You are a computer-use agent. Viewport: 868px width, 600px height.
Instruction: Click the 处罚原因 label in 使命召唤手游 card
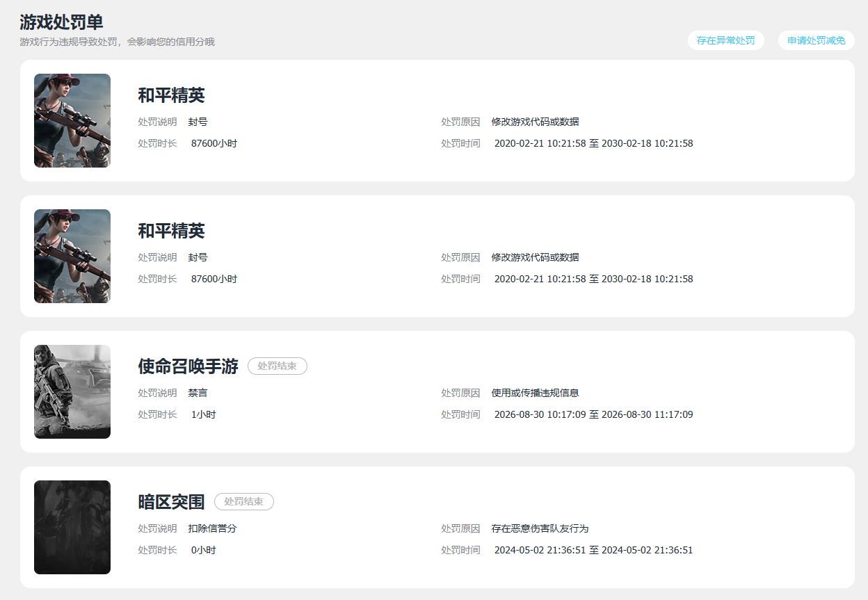coord(460,393)
